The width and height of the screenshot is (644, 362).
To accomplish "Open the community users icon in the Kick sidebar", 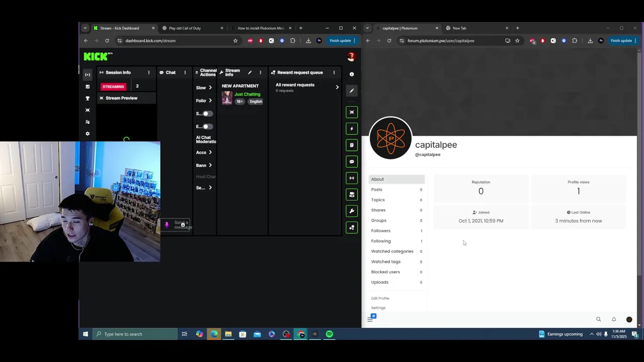I will pos(88,122).
